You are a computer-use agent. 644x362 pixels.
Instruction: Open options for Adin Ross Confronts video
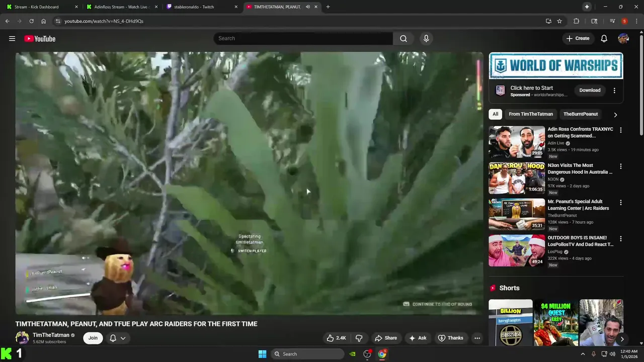(x=620, y=130)
